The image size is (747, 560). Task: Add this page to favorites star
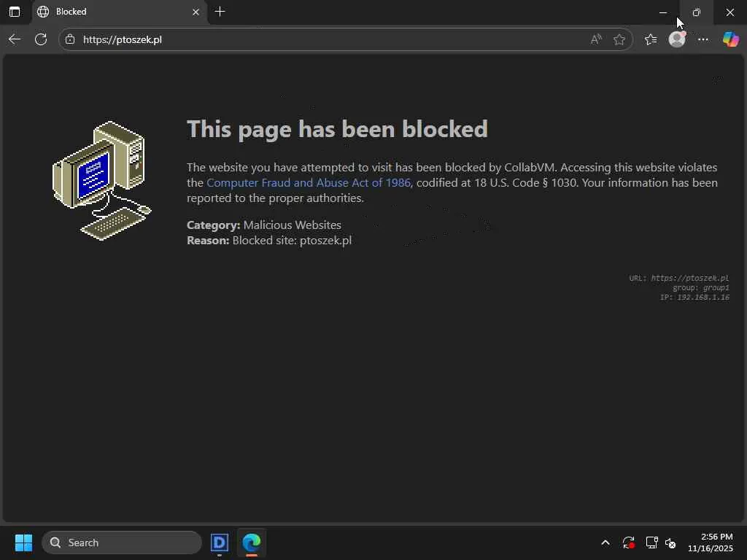click(x=619, y=39)
